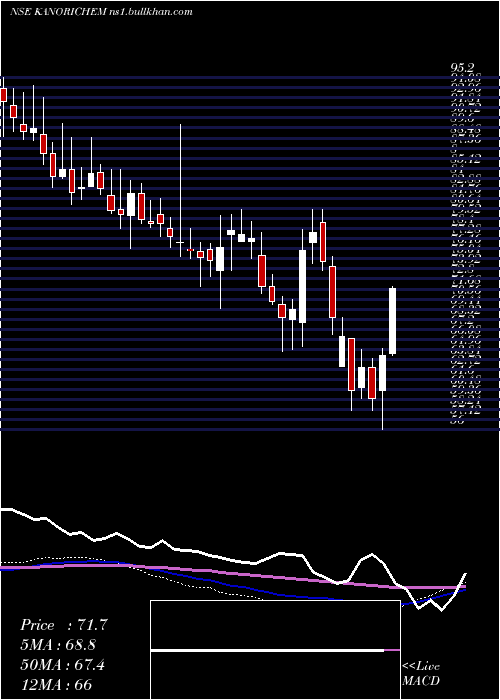
Task: Click the candle with the tallest upper wick
Action: click(x=180, y=191)
